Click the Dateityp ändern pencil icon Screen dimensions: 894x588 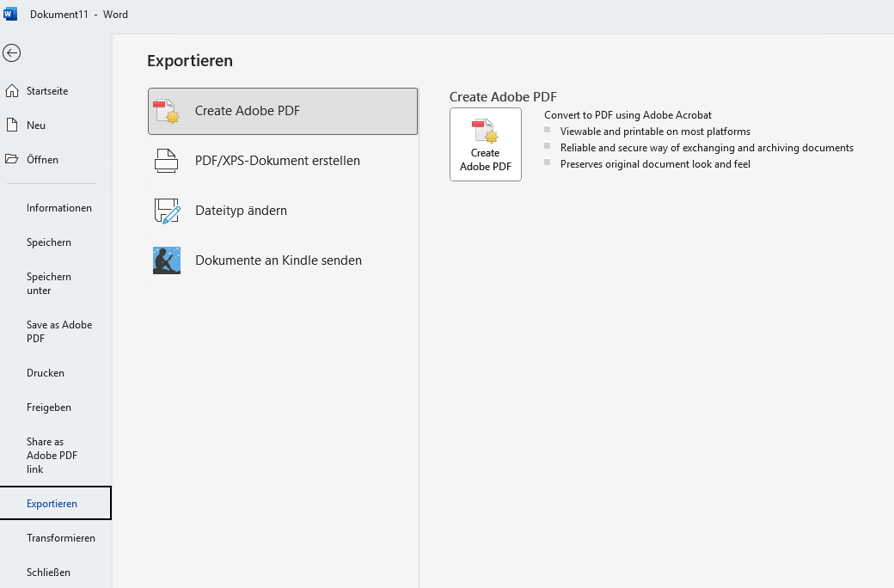[x=166, y=211]
